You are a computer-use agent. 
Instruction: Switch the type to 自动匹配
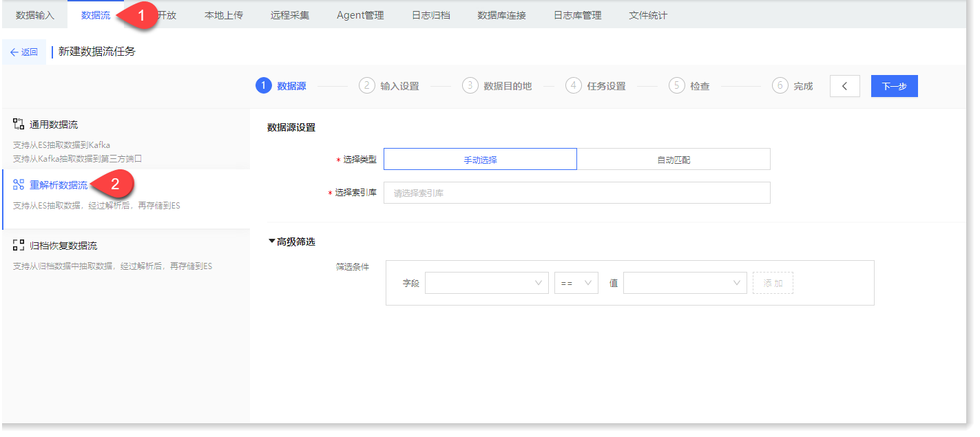pos(674,159)
